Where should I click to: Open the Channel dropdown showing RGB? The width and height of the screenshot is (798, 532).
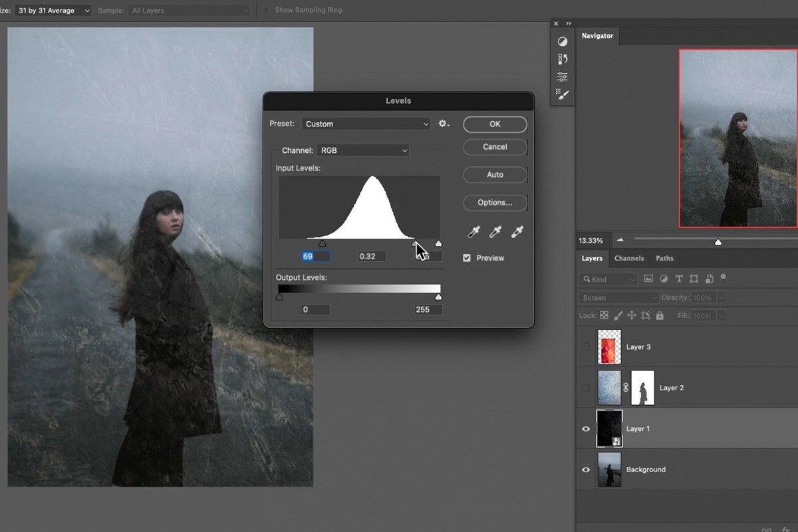click(x=363, y=150)
